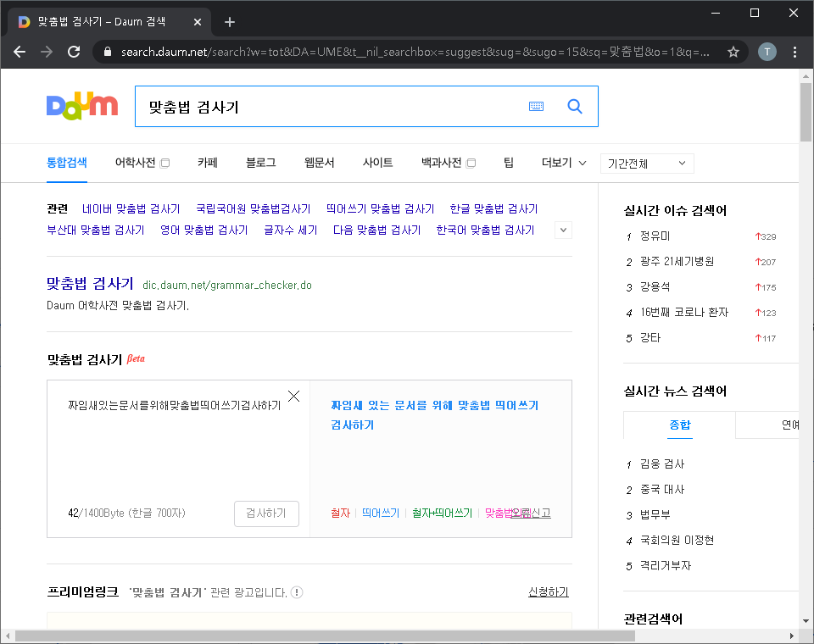The image size is (814, 644).
Task: Open the Chrome three-dot menu
Action: coord(794,52)
